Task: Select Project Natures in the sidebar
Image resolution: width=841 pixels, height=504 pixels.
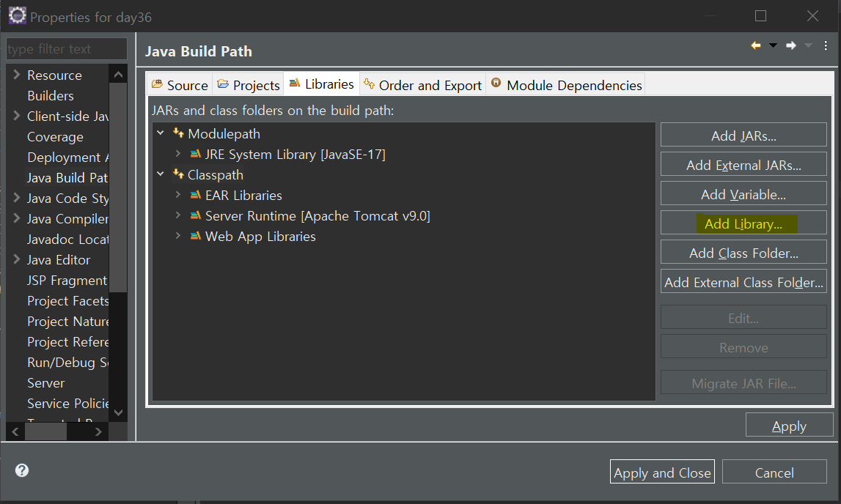Action: (x=67, y=322)
